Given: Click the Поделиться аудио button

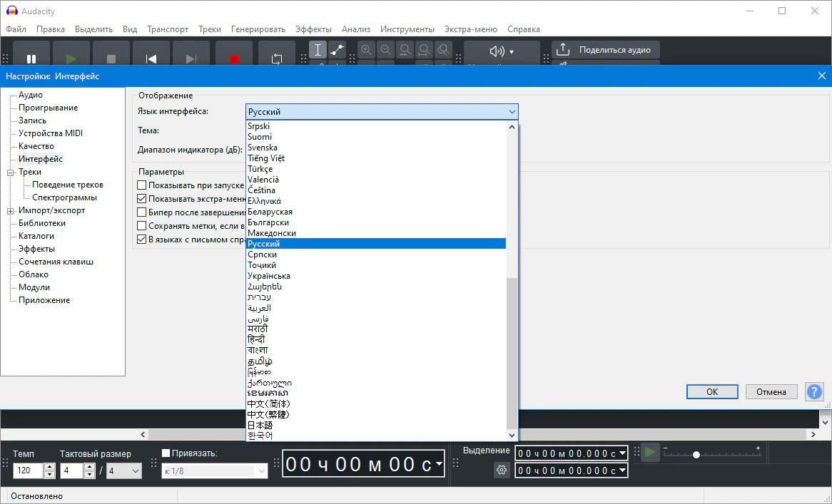Looking at the screenshot, I should coord(606,50).
